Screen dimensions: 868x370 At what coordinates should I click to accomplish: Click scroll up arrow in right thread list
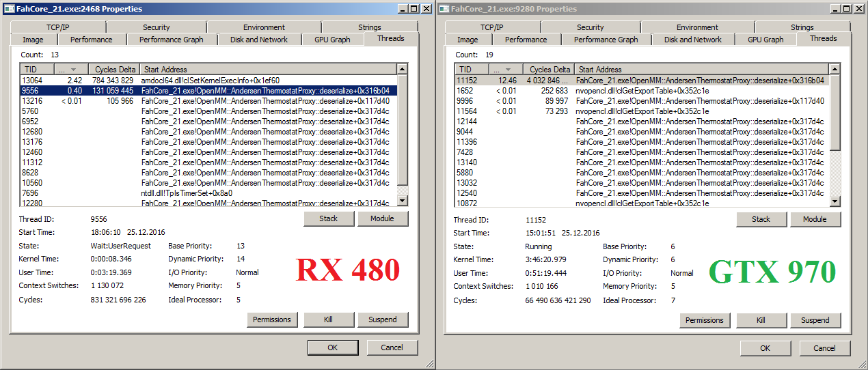point(835,70)
